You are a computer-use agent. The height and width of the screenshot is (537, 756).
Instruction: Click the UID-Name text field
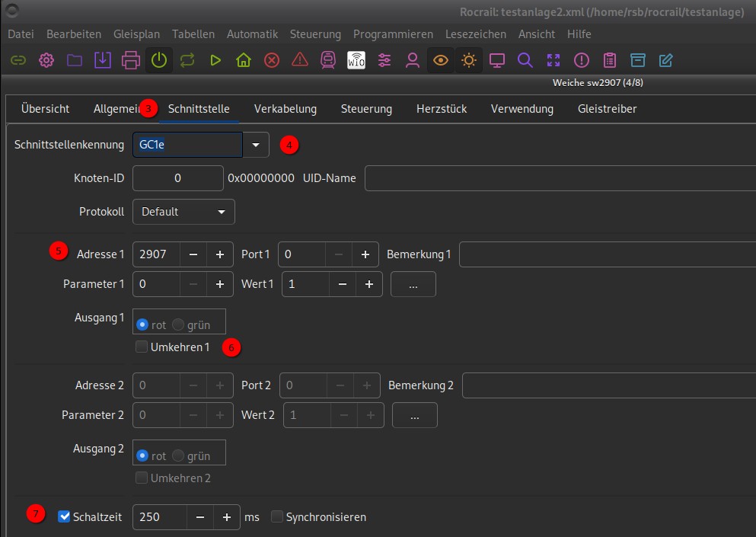coord(560,178)
